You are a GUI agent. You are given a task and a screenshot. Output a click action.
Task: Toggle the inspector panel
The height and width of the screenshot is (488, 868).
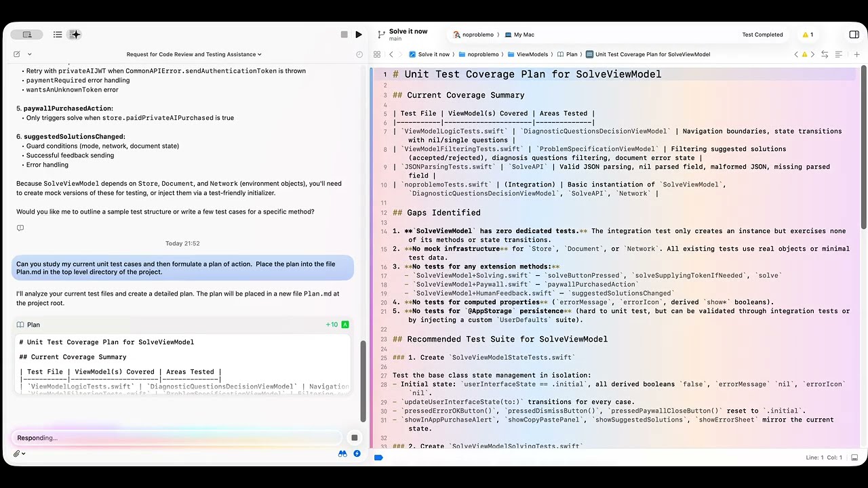click(854, 35)
